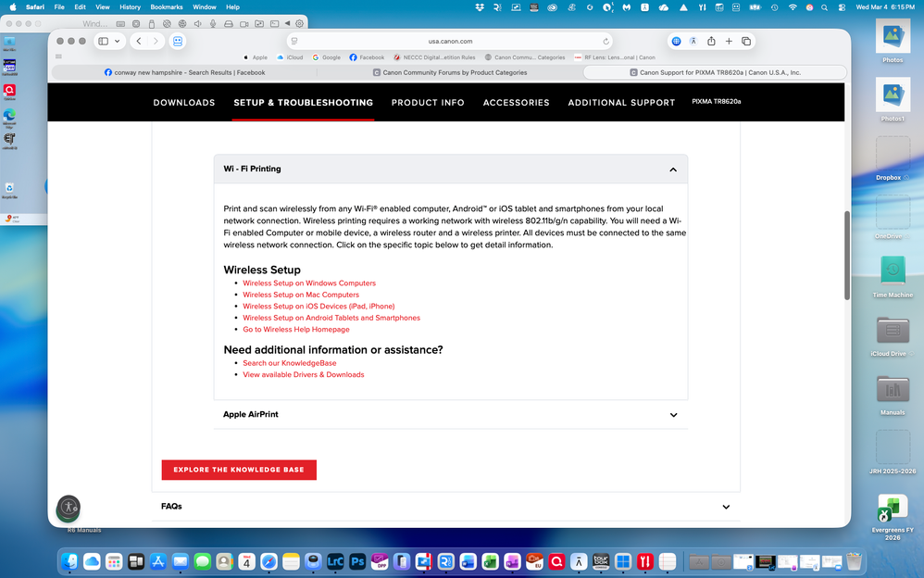Open Wireless Setup on Windows Computers link
The width and height of the screenshot is (924, 578).
click(x=309, y=283)
